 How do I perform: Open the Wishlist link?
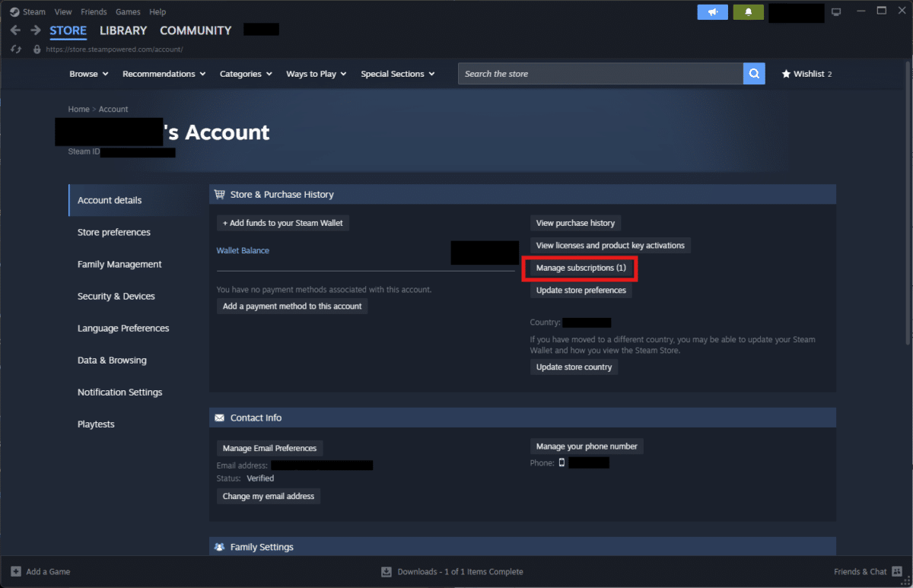pyautogui.click(x=806, y=74)
